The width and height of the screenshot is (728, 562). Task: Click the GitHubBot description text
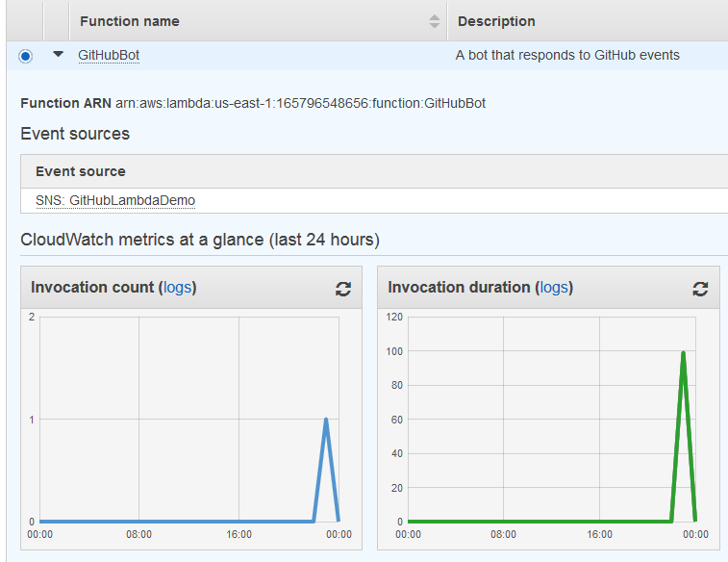[x=567, y=56]
